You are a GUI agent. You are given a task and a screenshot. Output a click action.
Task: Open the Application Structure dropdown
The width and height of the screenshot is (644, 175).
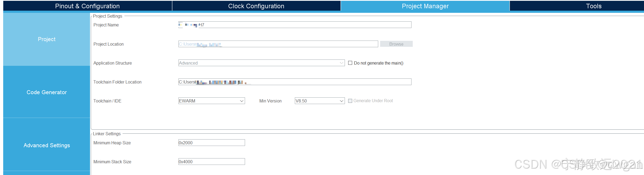pos(262,63)
